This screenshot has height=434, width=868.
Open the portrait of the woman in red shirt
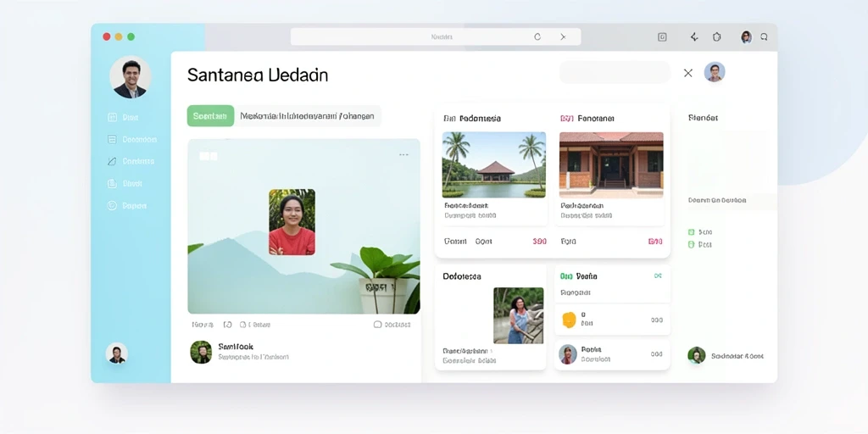292,222
